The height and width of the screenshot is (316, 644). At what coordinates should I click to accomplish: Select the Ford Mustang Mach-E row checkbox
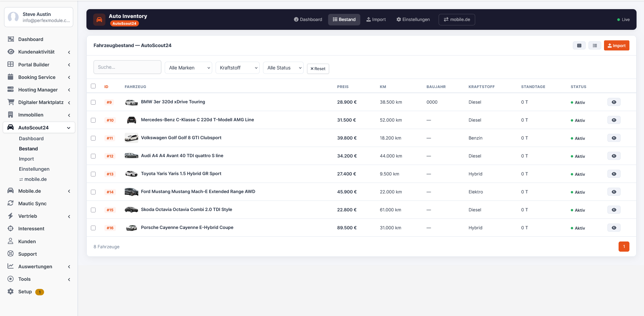coord(93,192)
